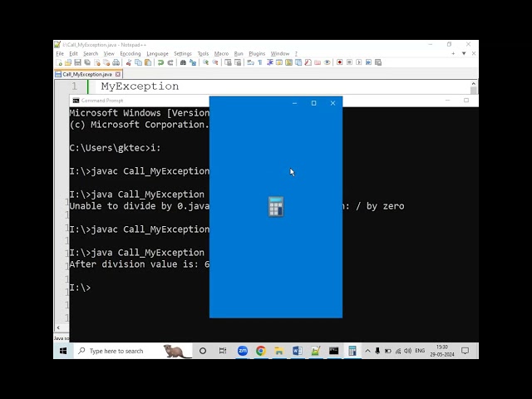Open Microsoft Word from the taskbar
The height and width of the screenshot is (399, 532).
coord(298,351)
